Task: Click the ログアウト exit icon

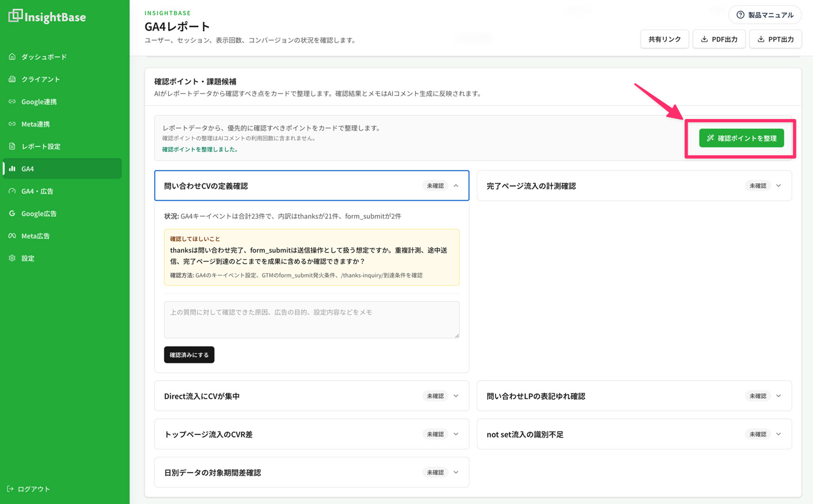Action: [x=10, y=489]
